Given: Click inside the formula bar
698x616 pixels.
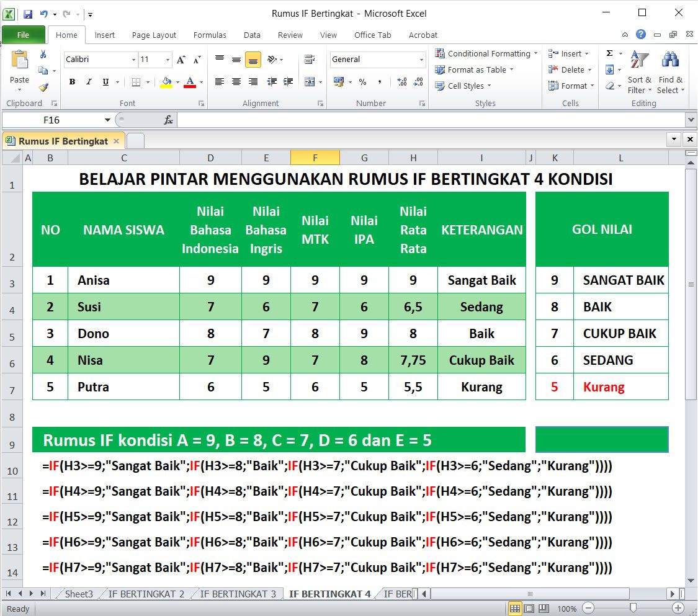Looking at the screenshot, I should pyautogui.click(x=431, y=120).
